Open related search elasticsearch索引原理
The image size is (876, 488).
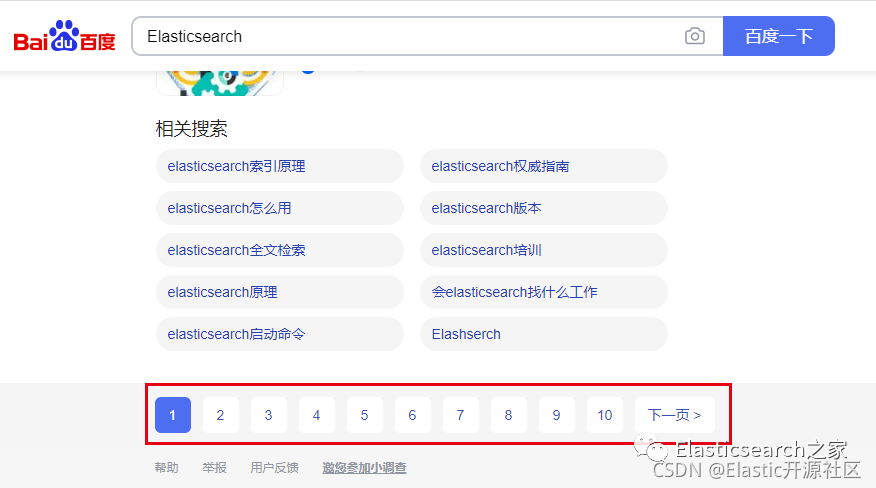coord(279,166)
